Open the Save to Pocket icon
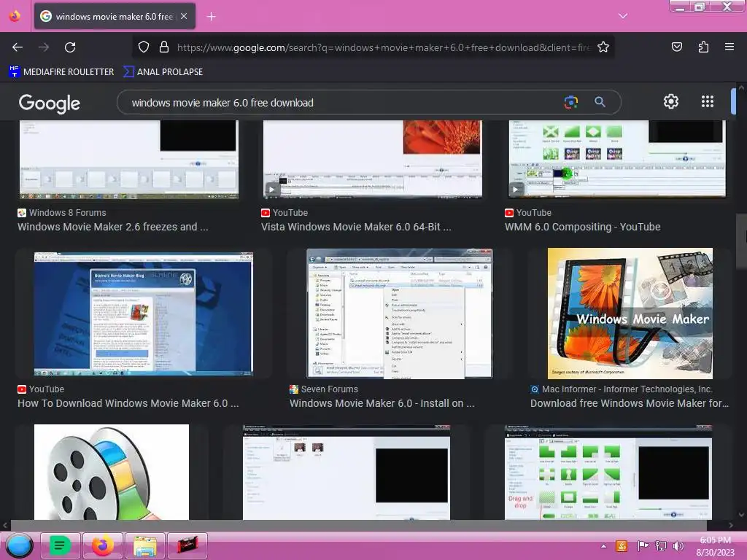This screenshot has width=747, height=560. click(x=676, y=47)
